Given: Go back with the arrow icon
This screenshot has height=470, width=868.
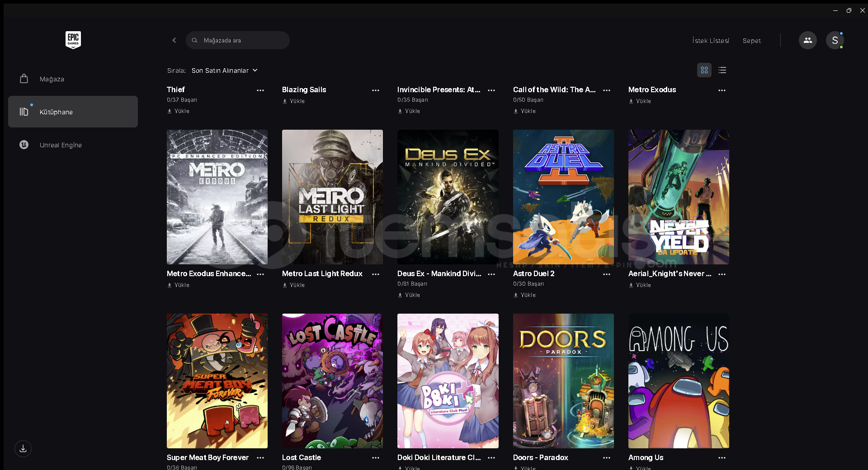Looking at the screenshot, I should [x=174, y=40].
